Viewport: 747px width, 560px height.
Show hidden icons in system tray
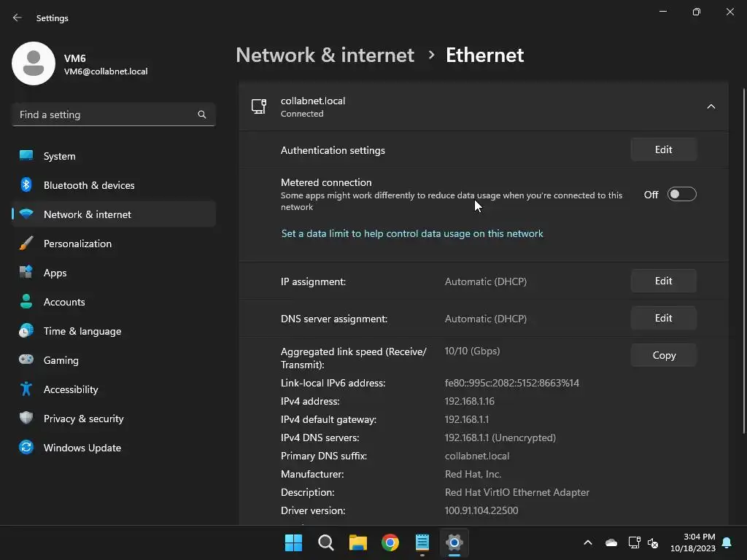[587, 542]
